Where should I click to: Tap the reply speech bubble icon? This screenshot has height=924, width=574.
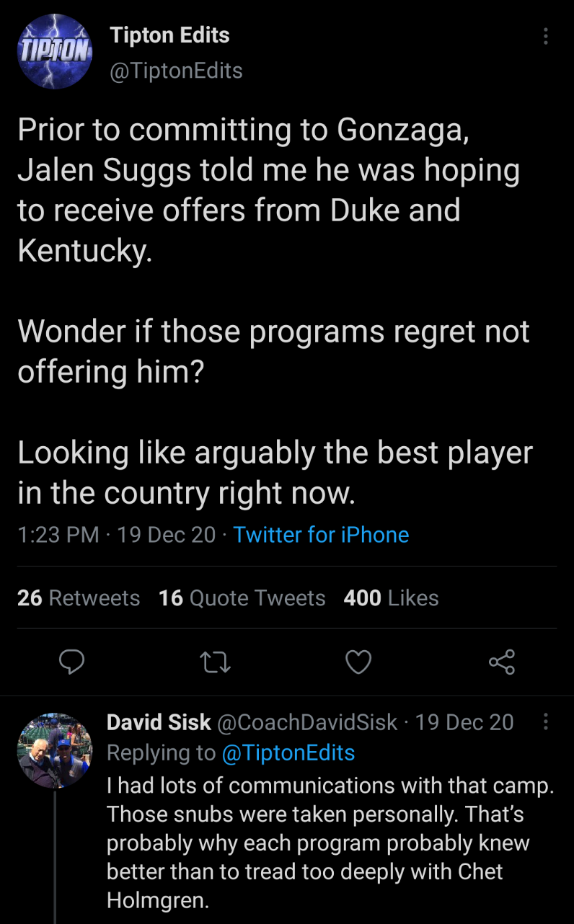pyautogui.click(x=72, y=662)
